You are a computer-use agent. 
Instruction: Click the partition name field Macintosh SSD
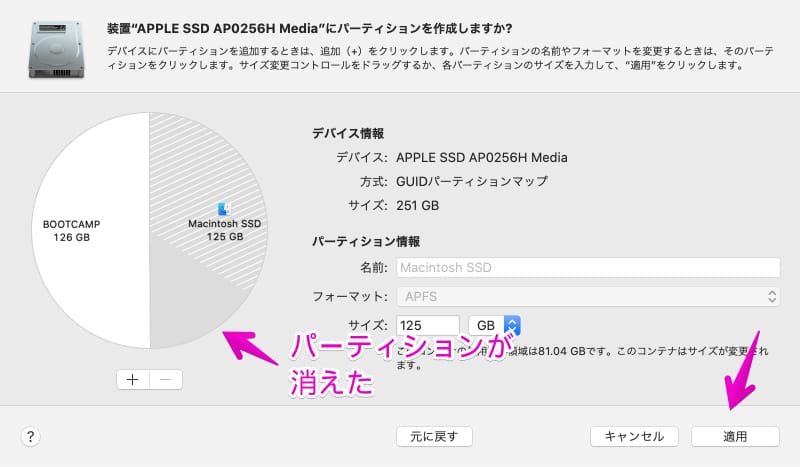(x=588, y=267)
